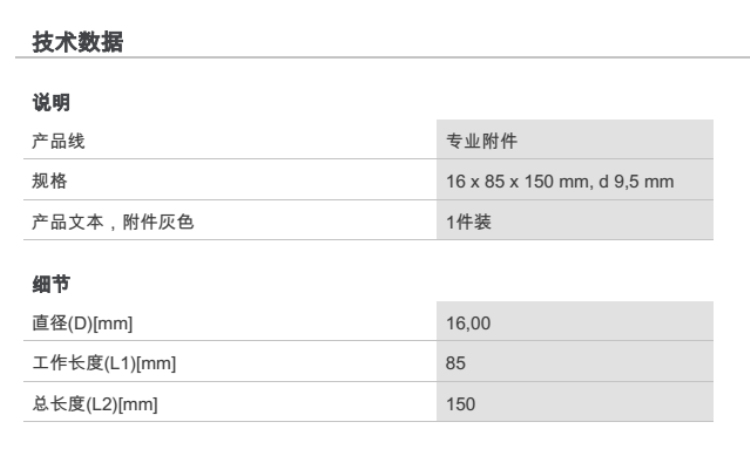
Task: Select the 85 working length value
Action: click(456, 364)
